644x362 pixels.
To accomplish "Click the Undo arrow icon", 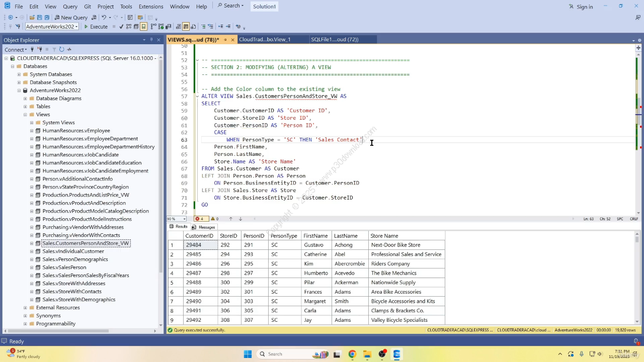I will point(104,18).
